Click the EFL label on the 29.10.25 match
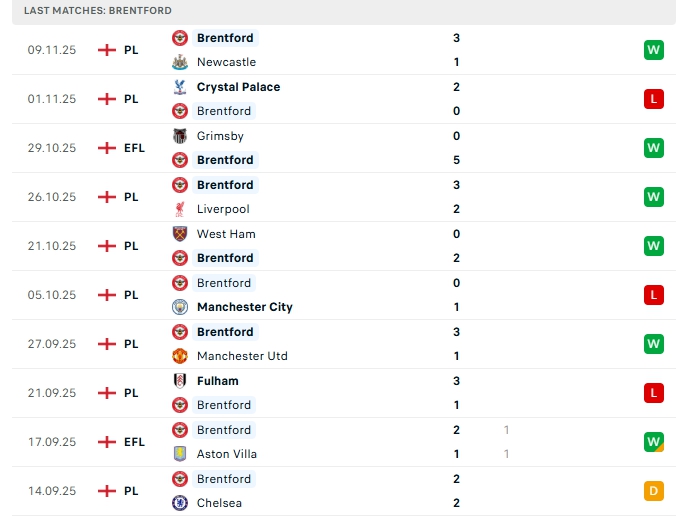 coord(134,148)
